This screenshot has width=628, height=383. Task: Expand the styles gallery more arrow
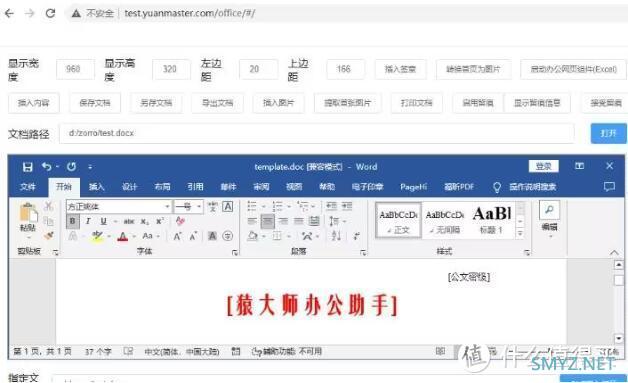coord(520,233)
